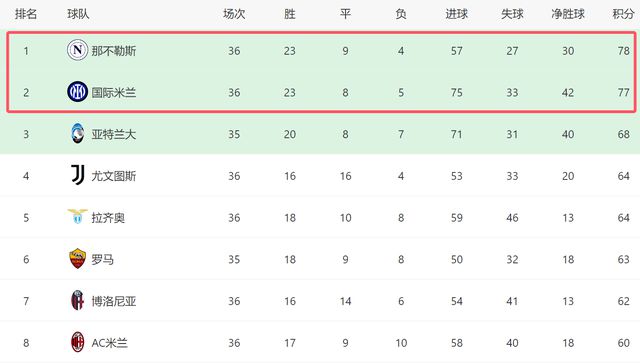Image resolution: width=640 pixels, height=363 pixels.
Task: Sort by the 净胜球 column header
Action: [x=568, y=14]
